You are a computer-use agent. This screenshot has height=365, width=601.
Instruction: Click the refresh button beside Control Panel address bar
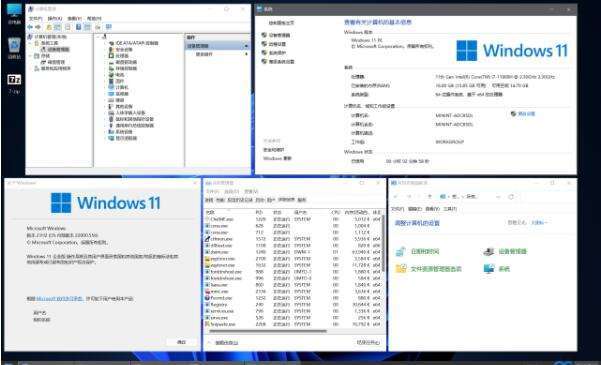511,197
